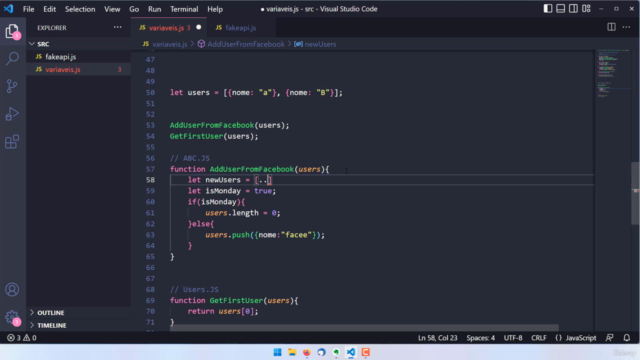This screenshot has height=360, width=640.
Task: Open Explorer Views and More Actions ellipsis
Action: (x=118, y=27)
